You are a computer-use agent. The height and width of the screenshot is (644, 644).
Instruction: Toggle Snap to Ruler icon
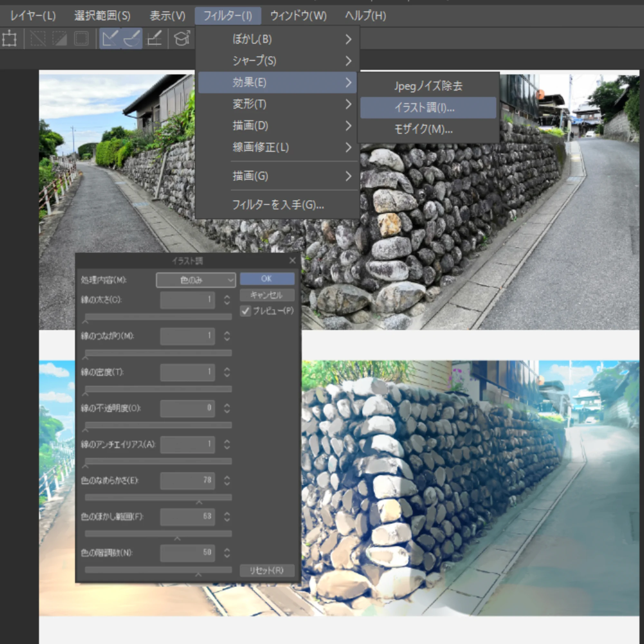110,39
